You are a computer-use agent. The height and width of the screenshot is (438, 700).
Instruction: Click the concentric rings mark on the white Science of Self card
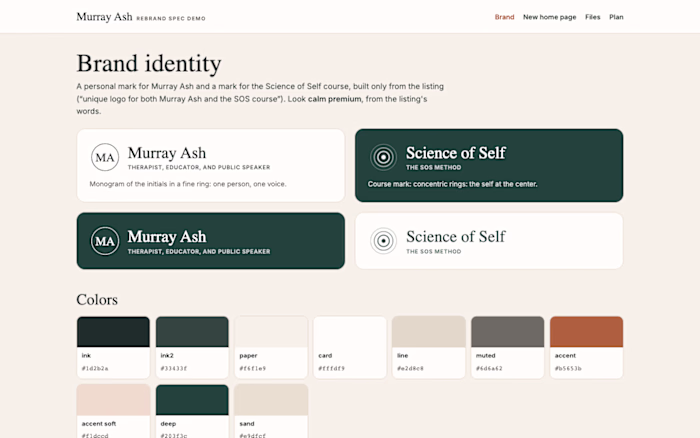[383, 241]
